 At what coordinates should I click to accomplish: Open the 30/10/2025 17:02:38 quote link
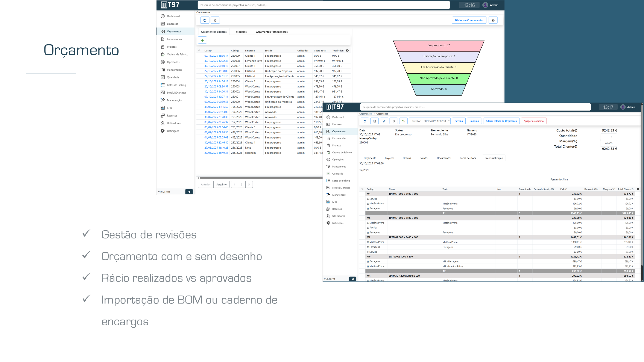[x=216, y=61]
